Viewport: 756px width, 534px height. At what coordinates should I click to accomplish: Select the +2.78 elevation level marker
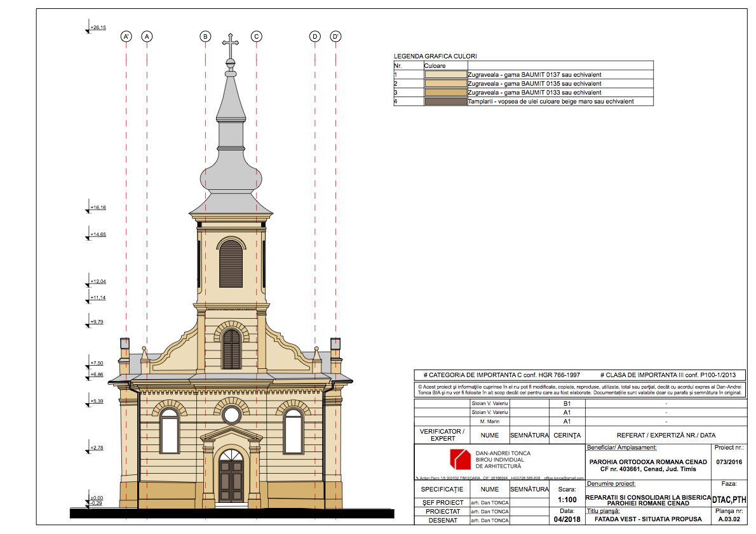(97, 449)
